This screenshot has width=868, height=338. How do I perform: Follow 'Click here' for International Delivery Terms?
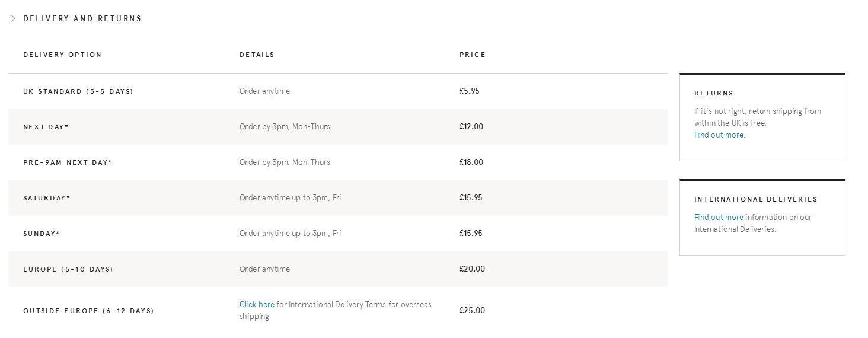(x=257, y=305)
